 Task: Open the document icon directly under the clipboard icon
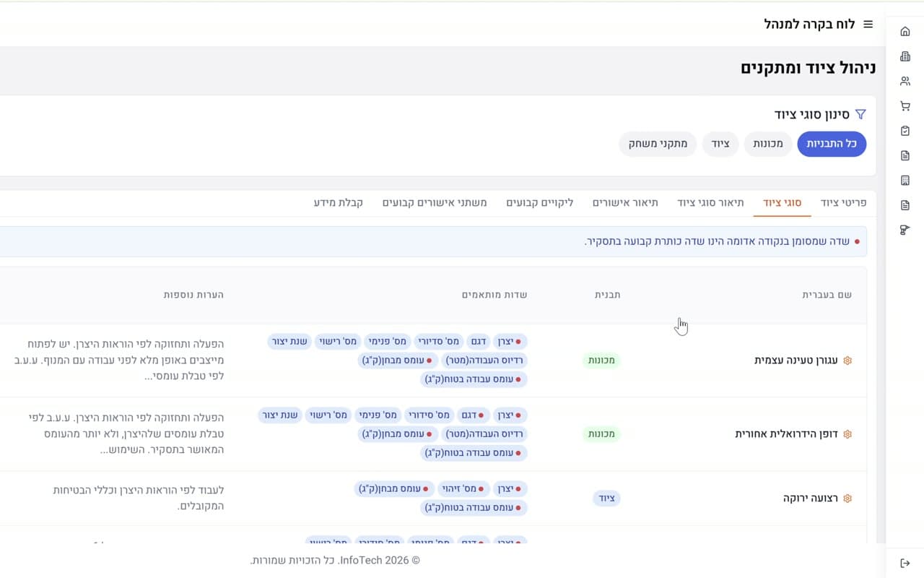coord(905,155)
